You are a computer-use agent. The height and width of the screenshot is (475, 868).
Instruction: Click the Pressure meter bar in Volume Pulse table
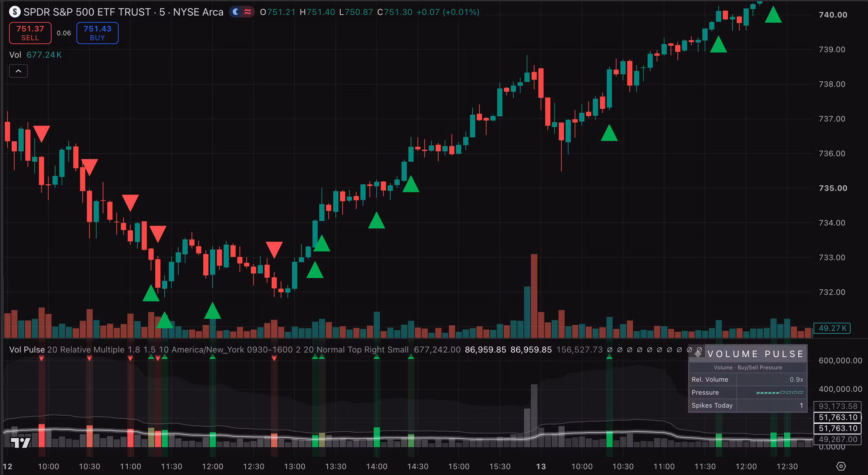tap(780, 392)
